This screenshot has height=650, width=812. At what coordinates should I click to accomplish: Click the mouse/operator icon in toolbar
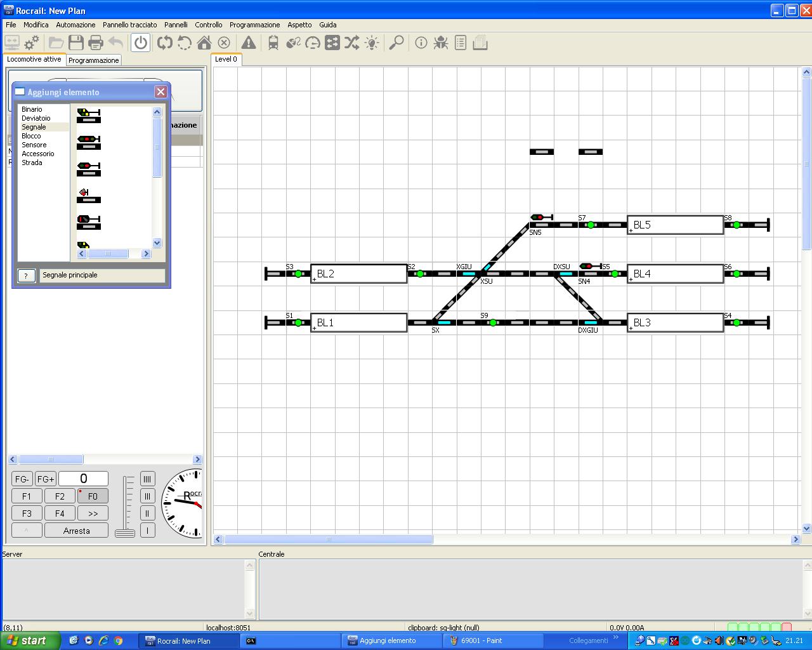(293, 43)
